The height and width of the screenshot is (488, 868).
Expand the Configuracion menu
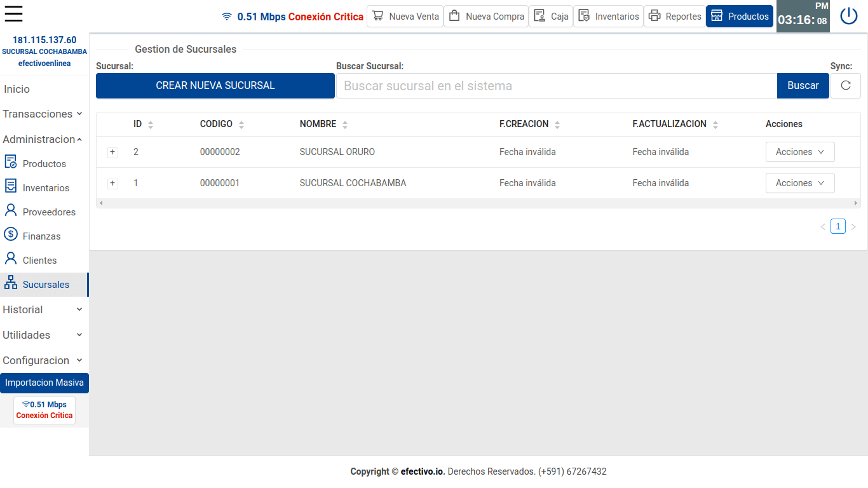coord(44,360)
